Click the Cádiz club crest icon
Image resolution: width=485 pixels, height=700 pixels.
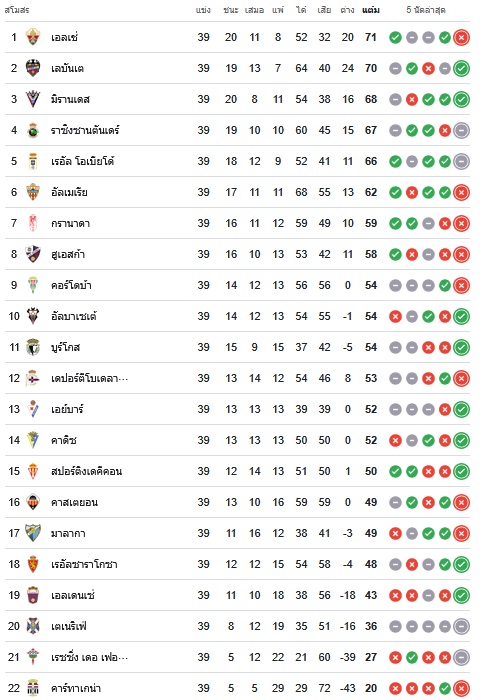(33, 440)
